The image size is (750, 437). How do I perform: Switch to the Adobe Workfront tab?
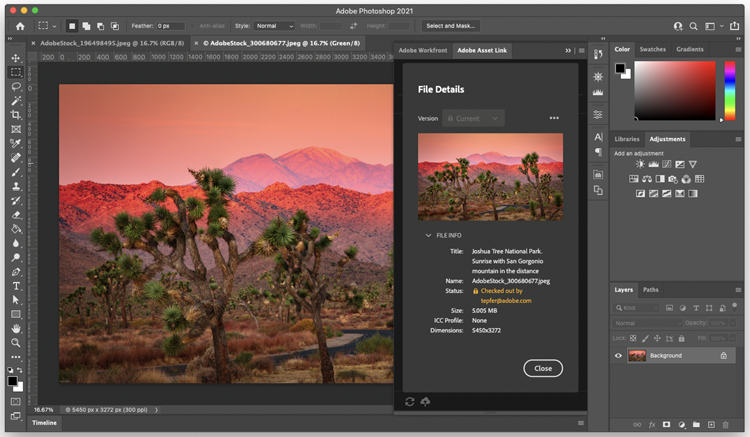pos(422,49)
